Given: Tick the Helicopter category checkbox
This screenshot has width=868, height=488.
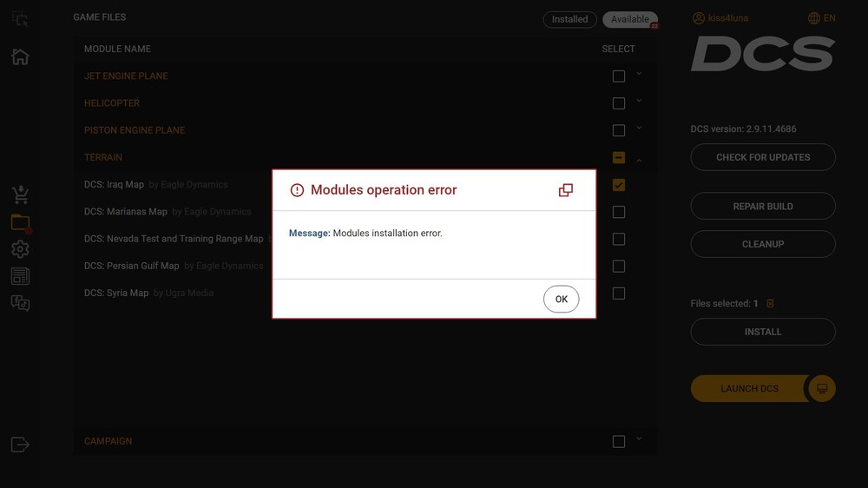Looking at the screenshot, I should (619, 103).
